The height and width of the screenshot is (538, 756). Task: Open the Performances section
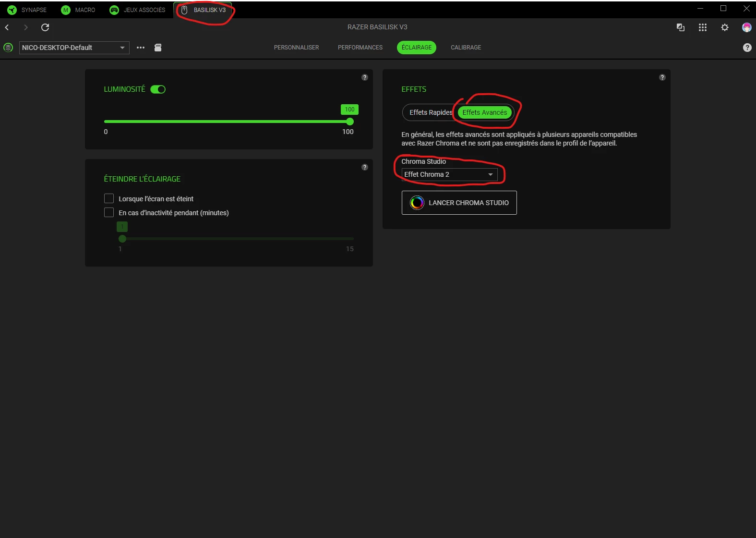[x=360, y=48]
